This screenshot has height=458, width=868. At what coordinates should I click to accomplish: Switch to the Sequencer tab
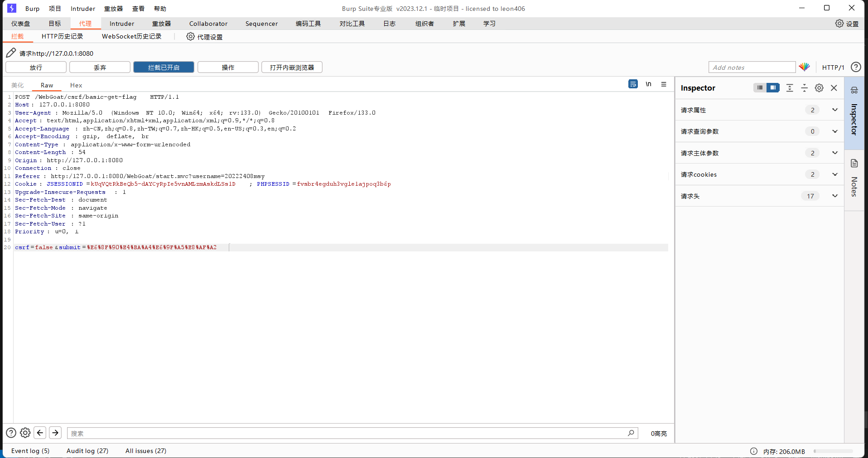pyautogui.click(x=261, y=24)
